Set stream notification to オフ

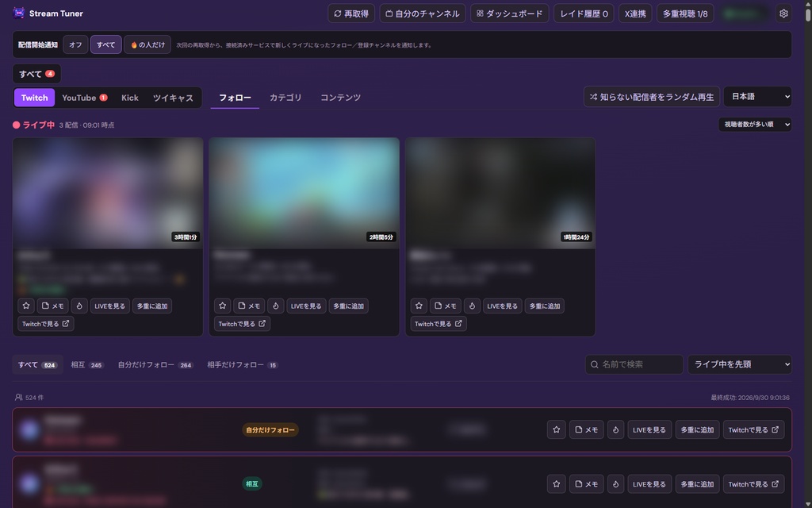click(75, 44)
